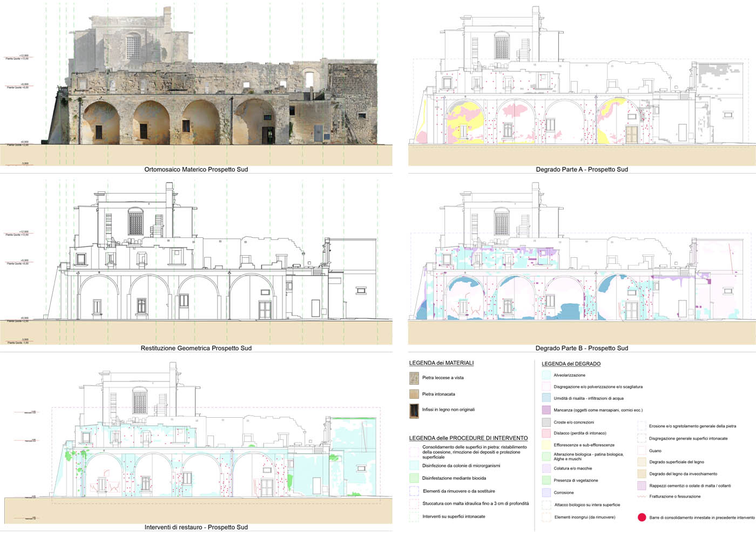Click the Pietra leccese a vista material swatch
Viewport: 756px width, 535px height.
[414, 378]
